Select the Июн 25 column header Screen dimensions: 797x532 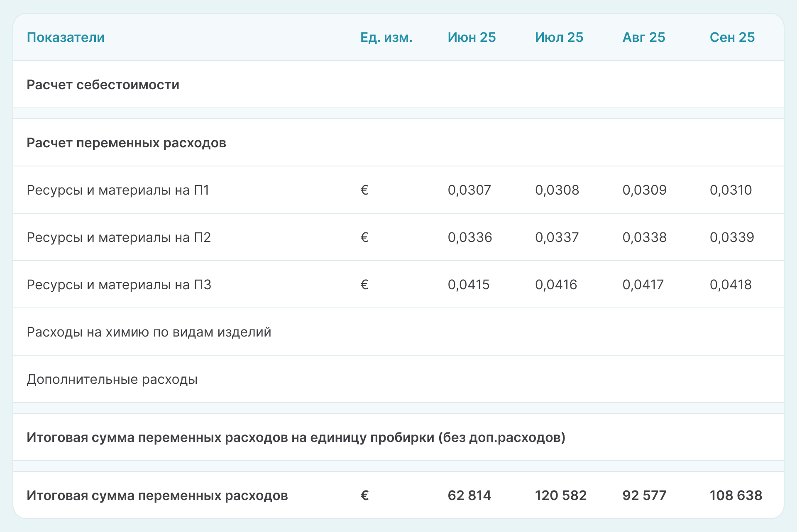point(472,37)
